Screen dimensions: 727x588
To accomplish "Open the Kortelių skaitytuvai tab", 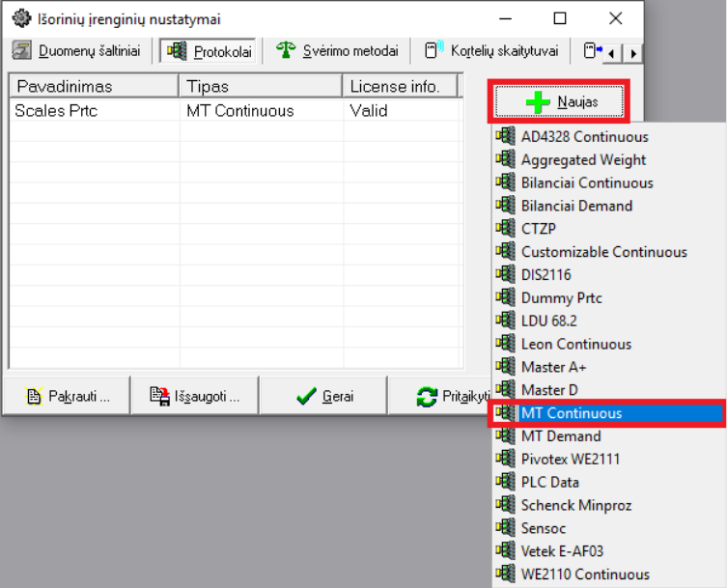I will pos(492,51).
